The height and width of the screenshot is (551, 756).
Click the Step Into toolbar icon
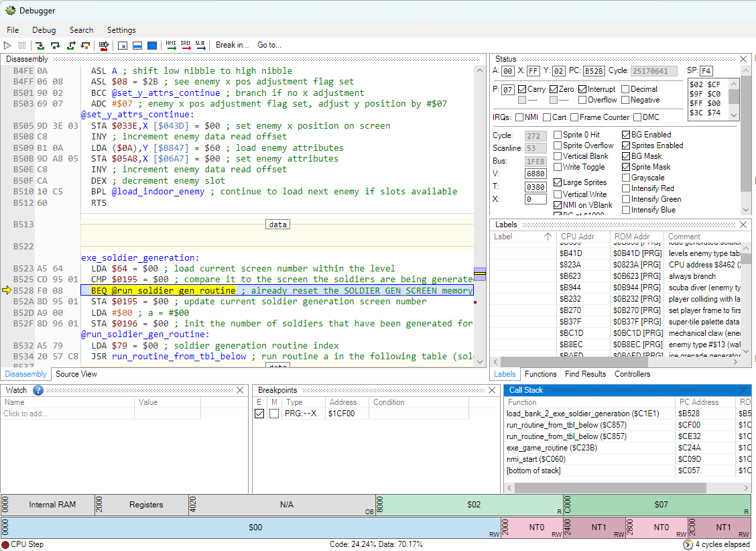point(40,46)
